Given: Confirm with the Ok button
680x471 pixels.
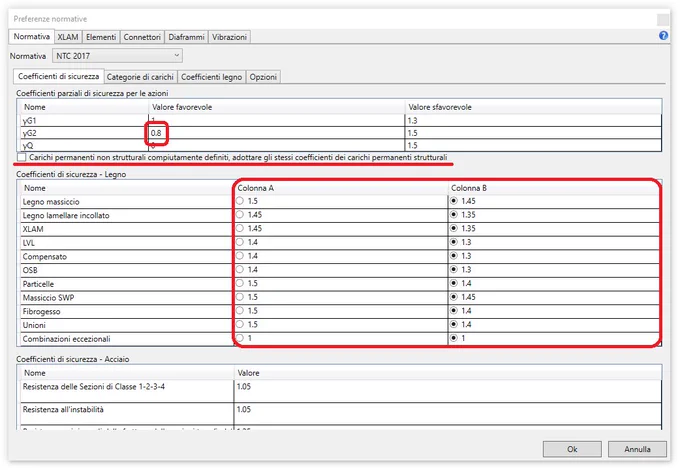Looking at the screenshot, I should tap(572, 449).
